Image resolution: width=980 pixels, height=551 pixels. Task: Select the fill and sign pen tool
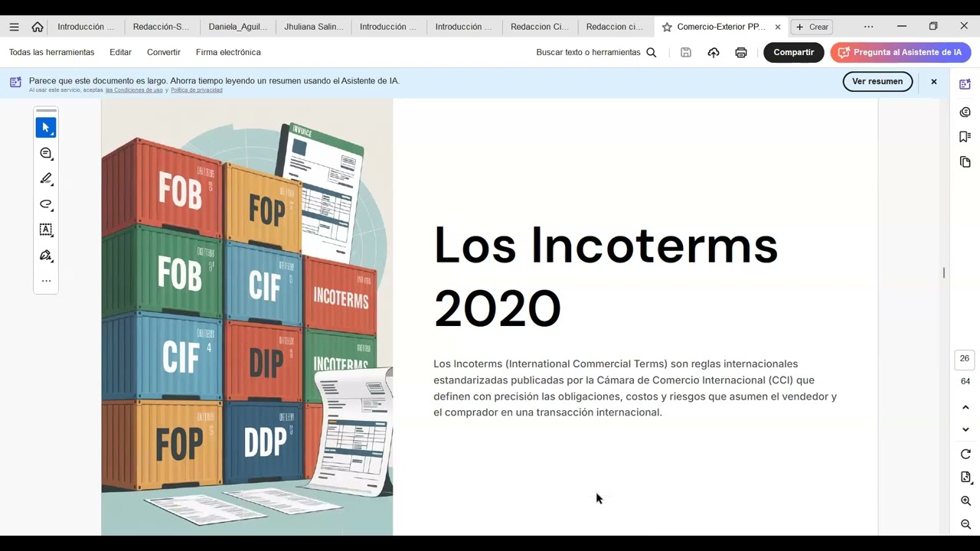[46, 256]
